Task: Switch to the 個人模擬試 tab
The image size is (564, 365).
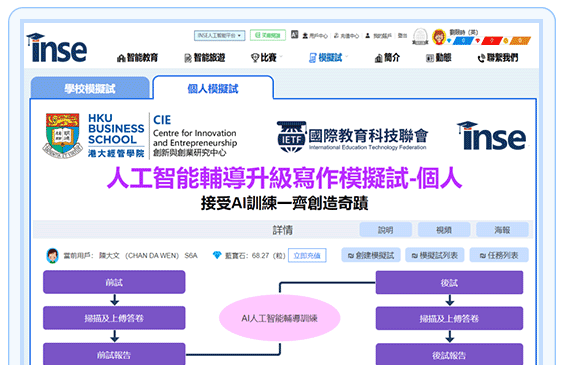Action: click(x=213, y=88)
